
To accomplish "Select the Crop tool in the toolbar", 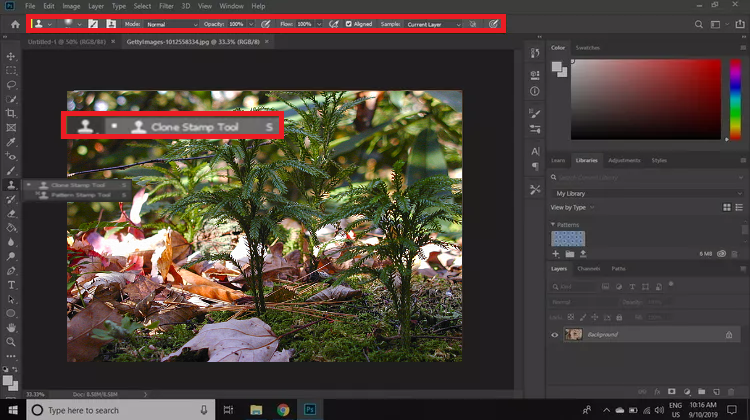I will tap(11, 113).
